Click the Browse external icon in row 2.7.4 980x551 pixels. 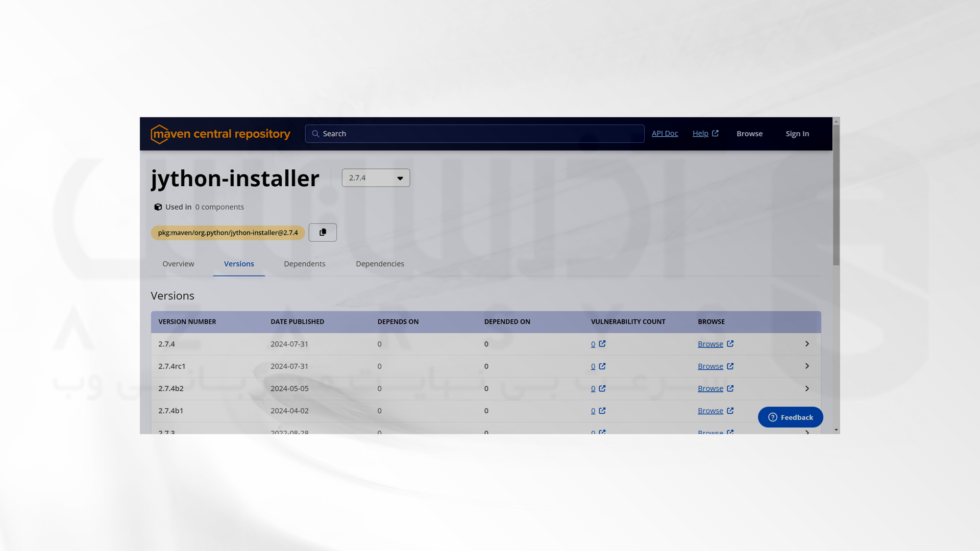pos(730,344)
